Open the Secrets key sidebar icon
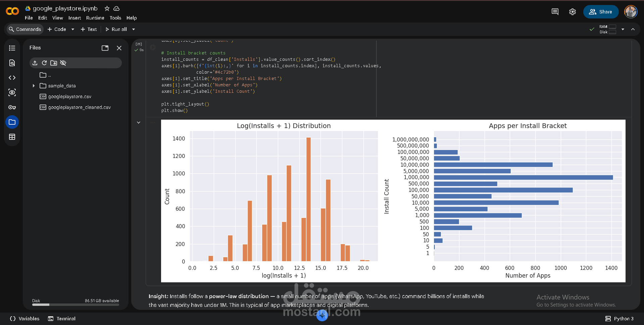This screenshot has height=325, width=644. [x=12, y=107]
